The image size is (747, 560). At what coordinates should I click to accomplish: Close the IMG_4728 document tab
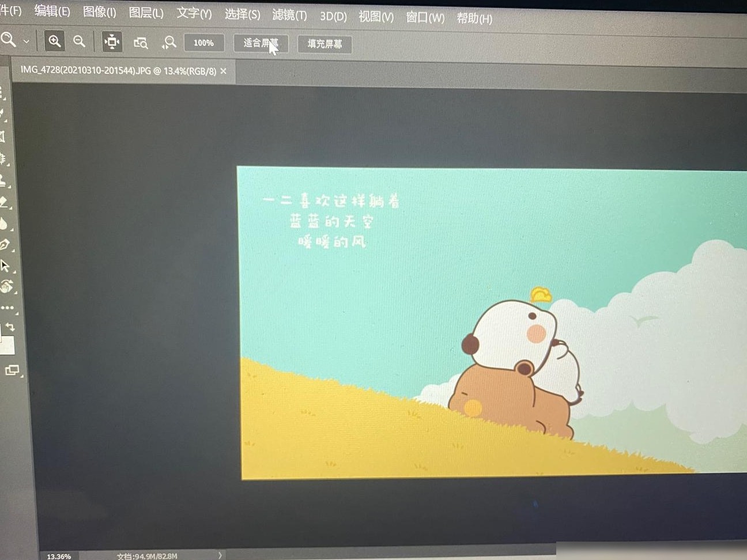pos(224,71)
